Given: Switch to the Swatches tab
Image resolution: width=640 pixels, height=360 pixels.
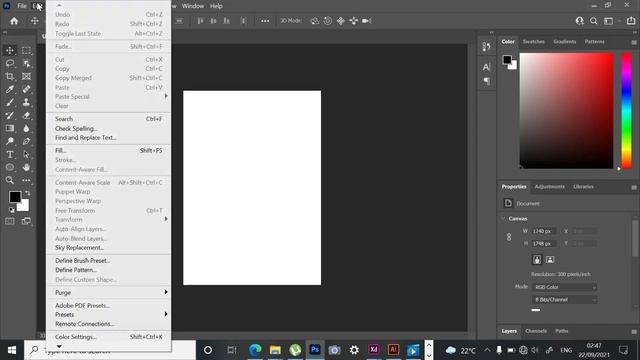Looking at the screenshot, I should [533, 42].
